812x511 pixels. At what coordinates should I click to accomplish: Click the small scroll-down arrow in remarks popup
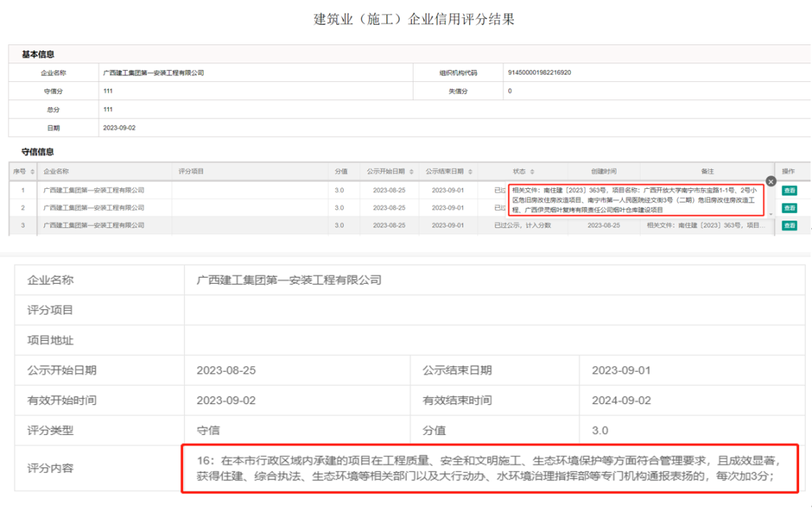coord(771,214)
